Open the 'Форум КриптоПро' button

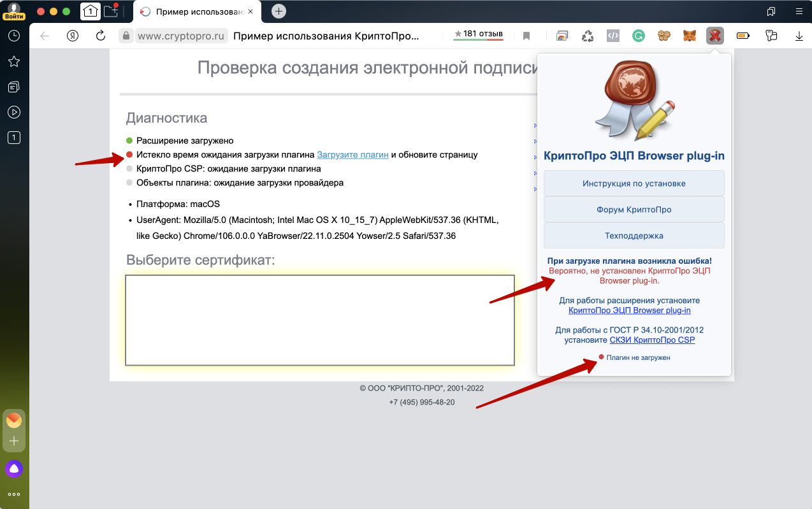click(634, 210)
